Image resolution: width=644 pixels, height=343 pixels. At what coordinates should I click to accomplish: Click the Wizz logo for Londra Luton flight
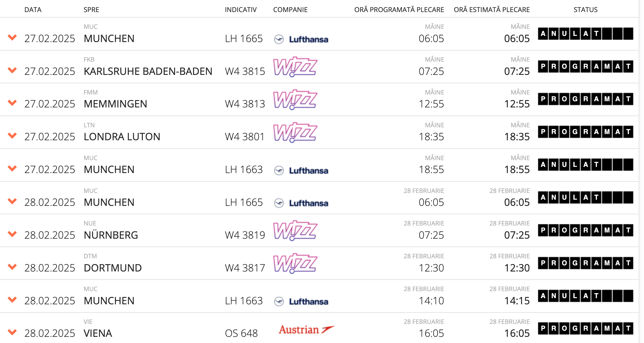tap(295, 132)
